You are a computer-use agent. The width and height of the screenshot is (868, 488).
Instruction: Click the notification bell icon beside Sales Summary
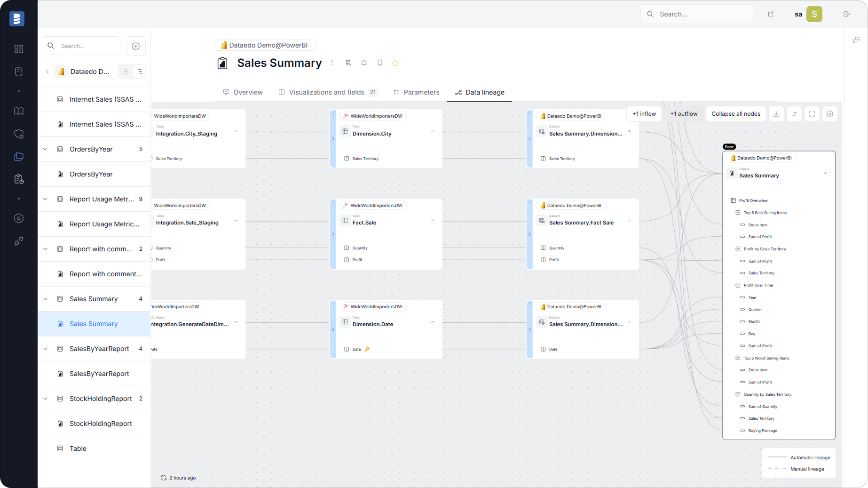364,63
